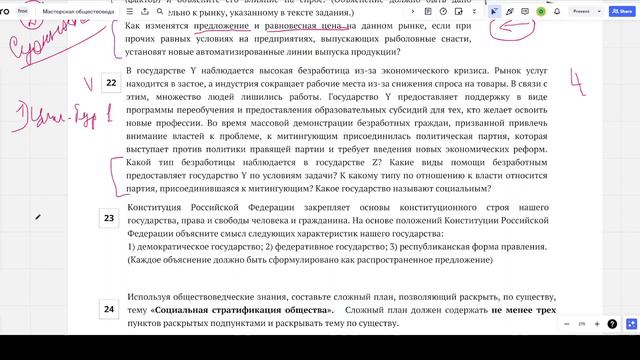Screen dimensions: 640x360
Task: Click the line «1) демократическое государство; 2) федеративное…»
Action: click(x=337, y=247)
